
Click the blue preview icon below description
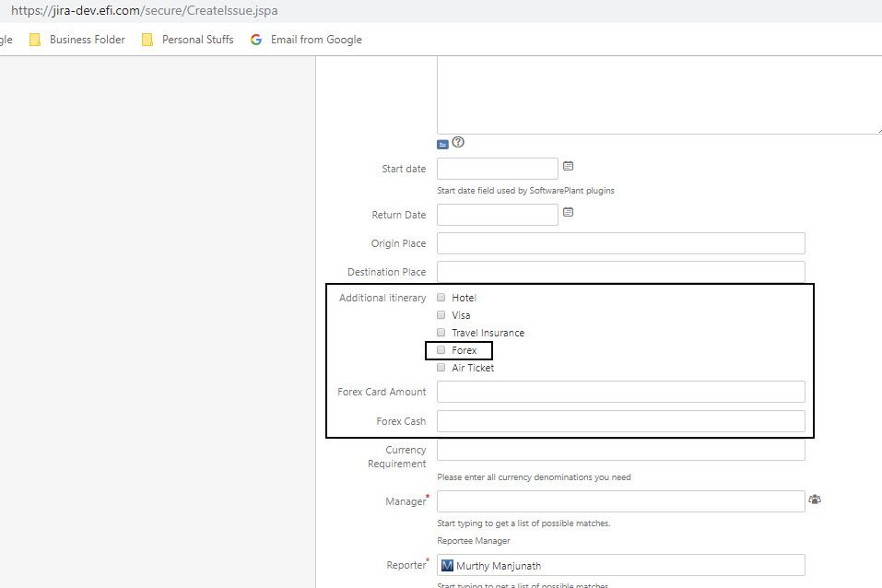pyautogui.click(x=442, y=144)
